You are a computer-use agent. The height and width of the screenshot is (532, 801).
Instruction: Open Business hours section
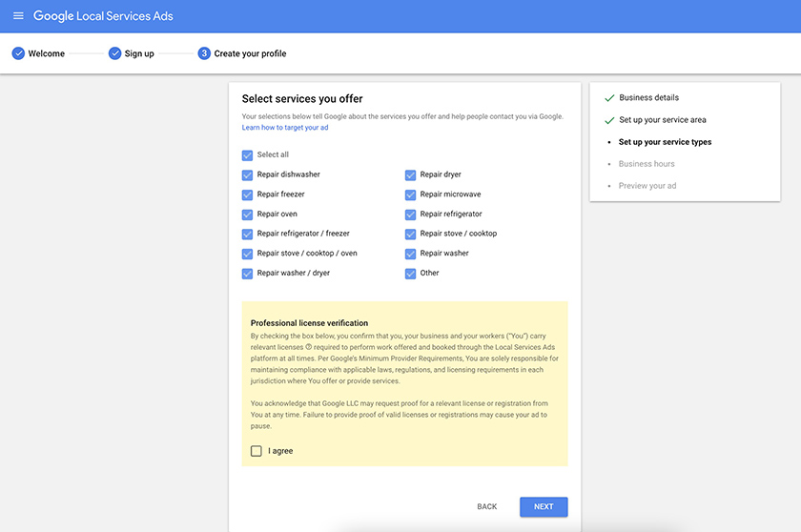click(x=647, y=164)
